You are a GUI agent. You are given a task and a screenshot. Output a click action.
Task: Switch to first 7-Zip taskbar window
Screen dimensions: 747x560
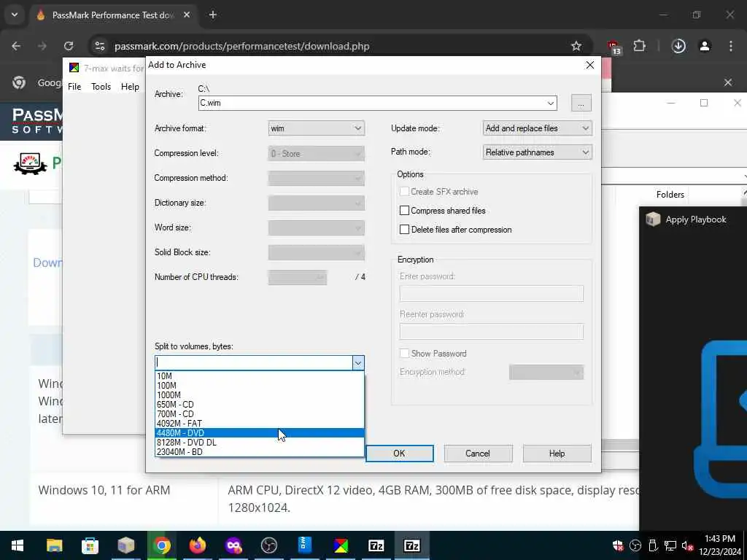click(376, 545)
